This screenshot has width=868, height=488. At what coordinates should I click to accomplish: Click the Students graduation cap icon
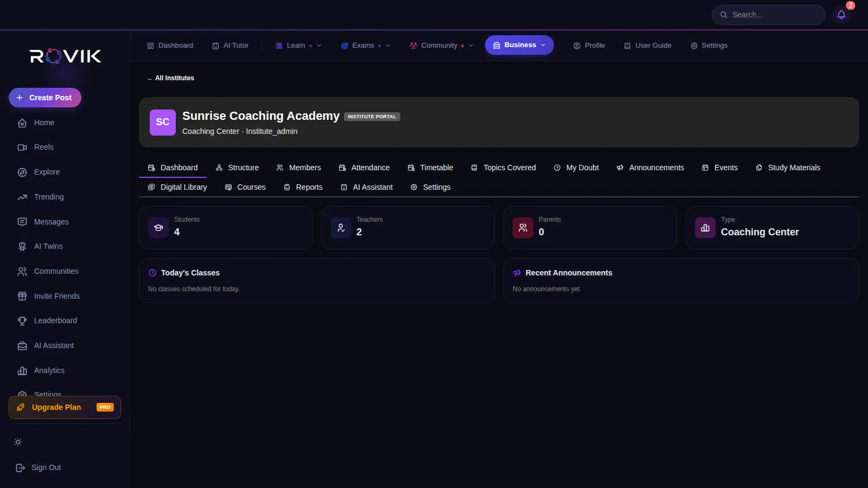coord(158,228)
